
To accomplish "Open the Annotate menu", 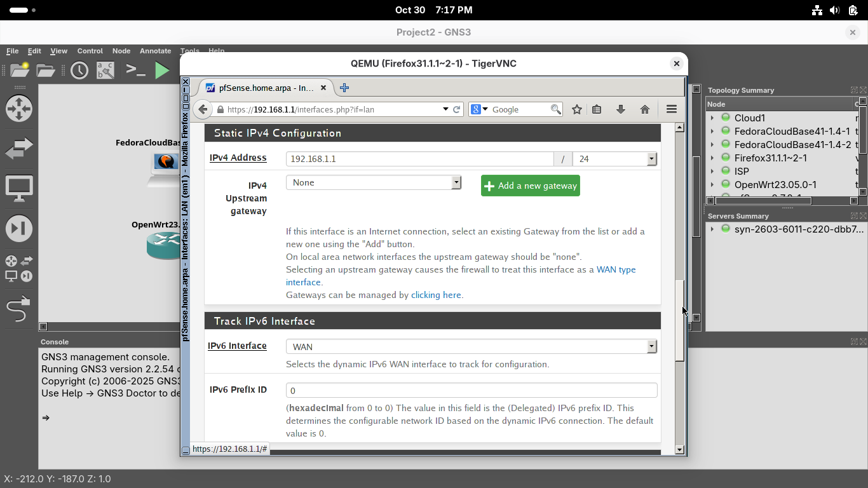I will [x=155, y=51].
